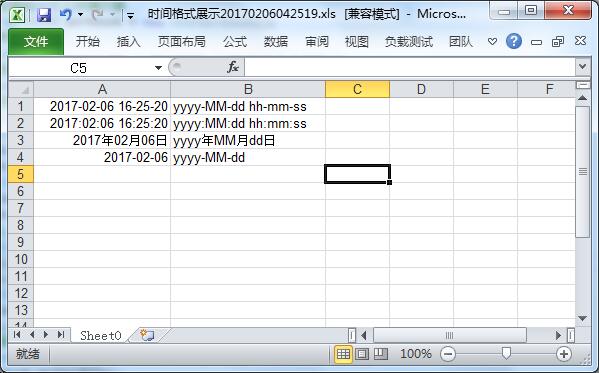599x373 pixels.
Task: Select column A header
Action: 102,89
